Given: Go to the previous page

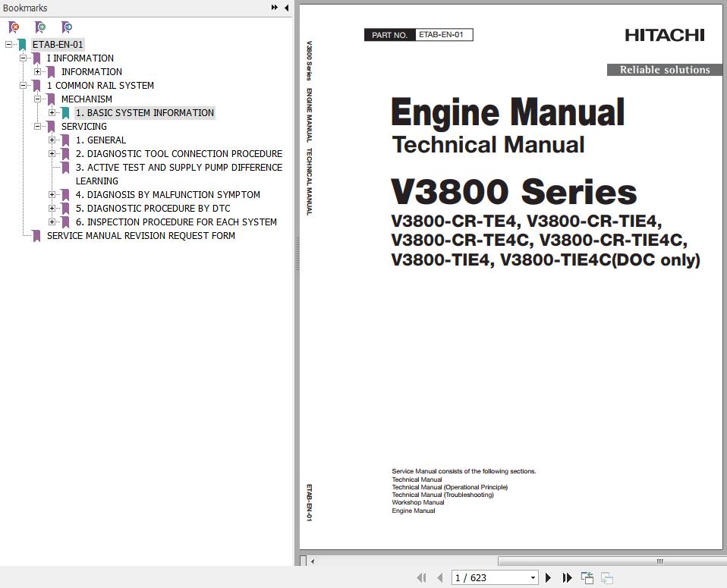Looking at the screenshot, I should point(440,578).
